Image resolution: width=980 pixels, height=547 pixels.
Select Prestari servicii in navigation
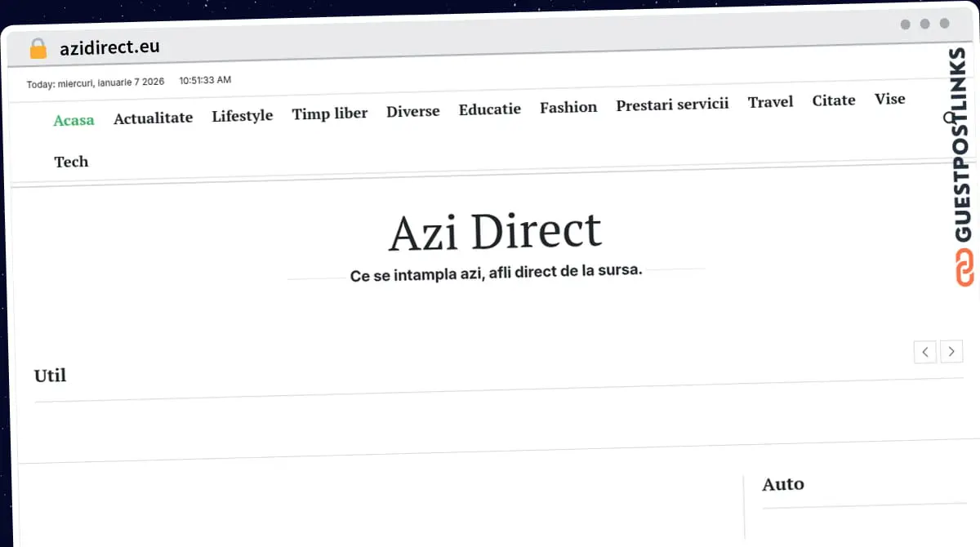671,105
